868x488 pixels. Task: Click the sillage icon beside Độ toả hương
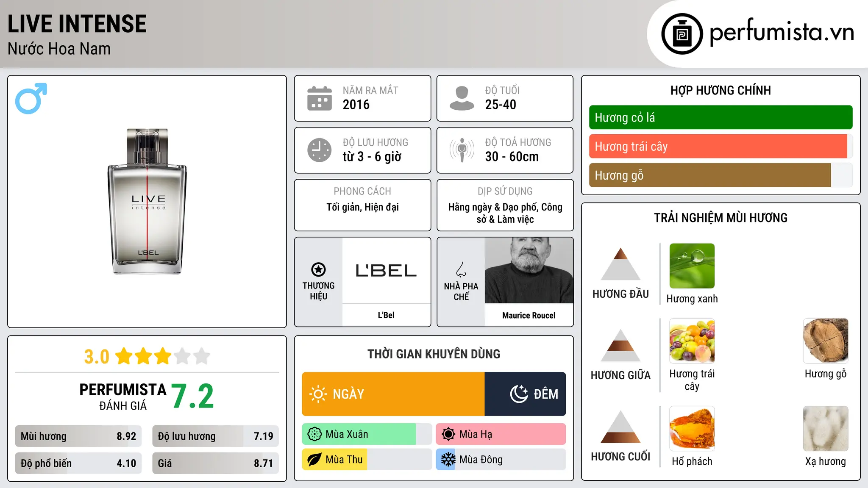(462, 150)
